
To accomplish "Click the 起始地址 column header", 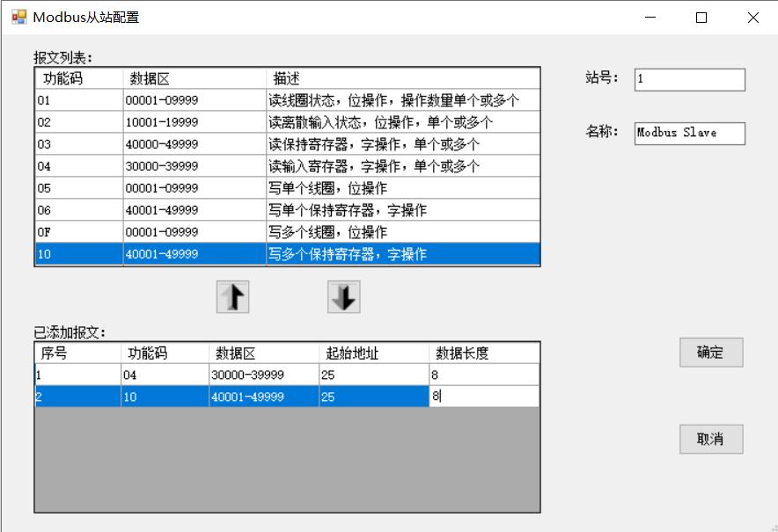I will [x=374, y=353].
